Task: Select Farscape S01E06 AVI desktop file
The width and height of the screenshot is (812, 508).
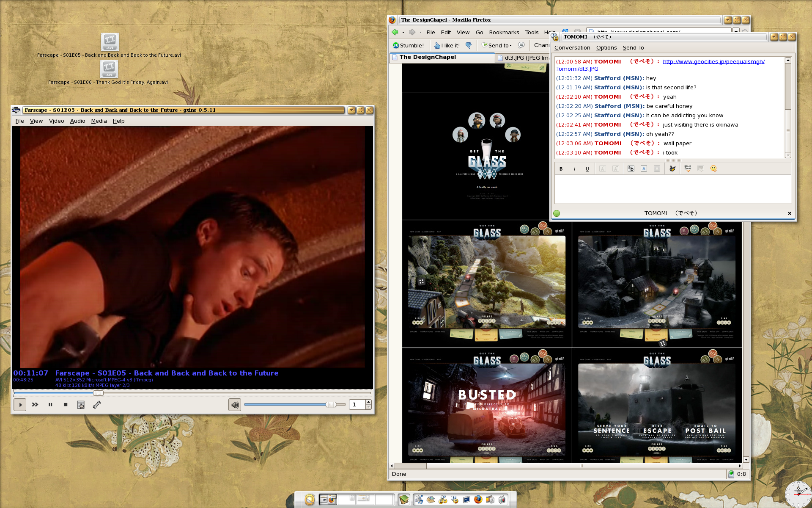Action: [109, 73]
